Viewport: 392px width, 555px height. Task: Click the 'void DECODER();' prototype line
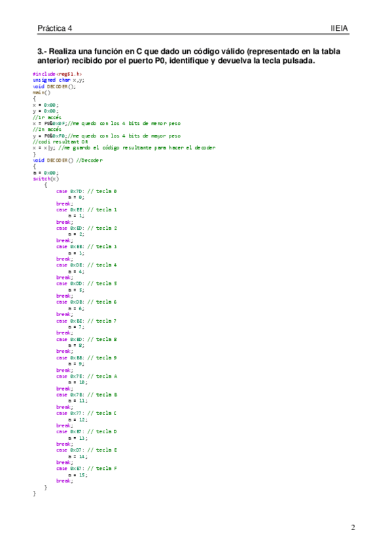54,86
